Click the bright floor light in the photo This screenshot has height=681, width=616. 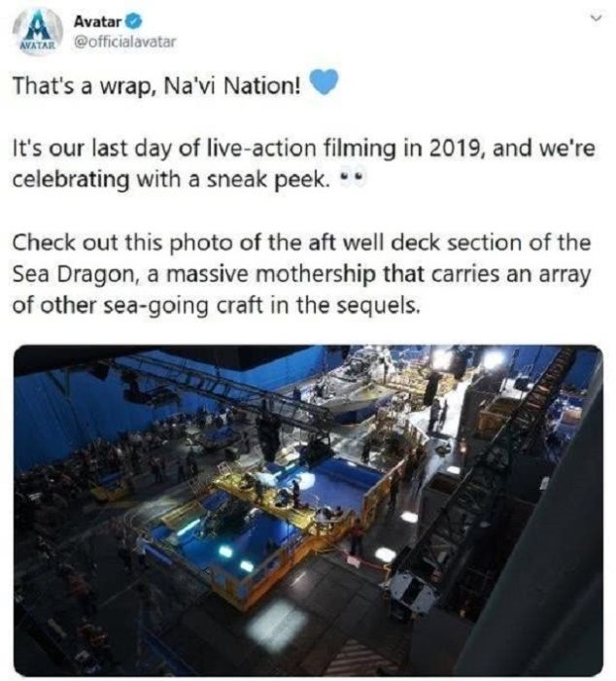click(279, 624)
